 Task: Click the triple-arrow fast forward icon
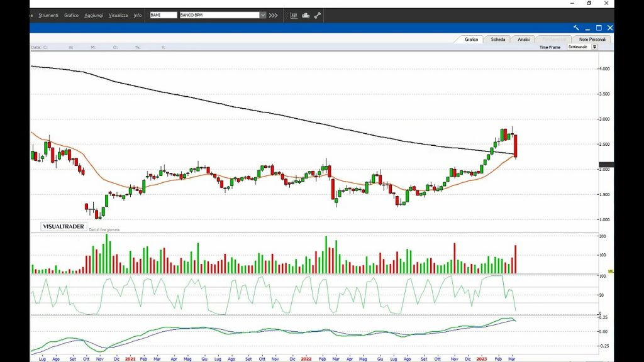272,15
